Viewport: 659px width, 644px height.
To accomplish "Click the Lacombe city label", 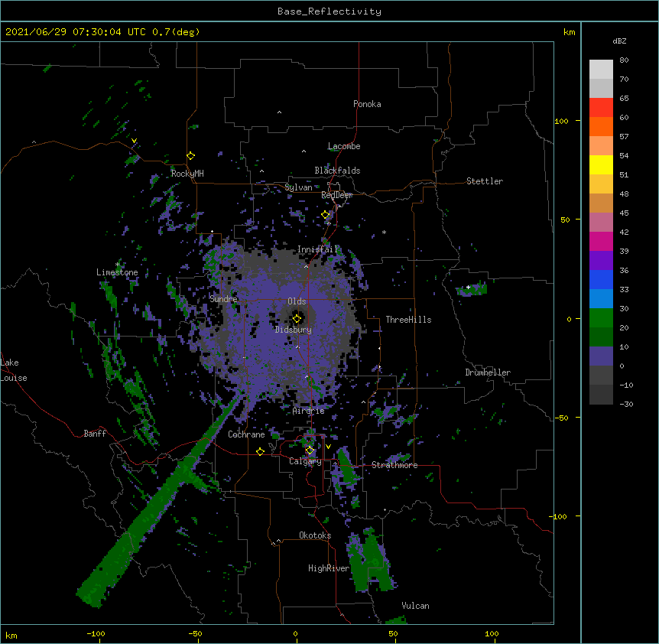I will pyautogui.click(x=344, y=146).
